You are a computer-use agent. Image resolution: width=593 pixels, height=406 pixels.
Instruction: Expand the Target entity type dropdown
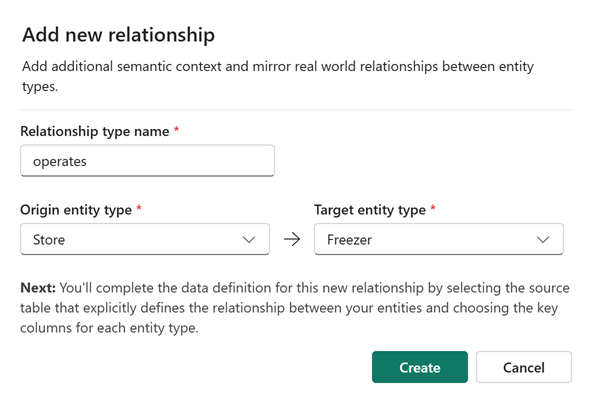439,239
